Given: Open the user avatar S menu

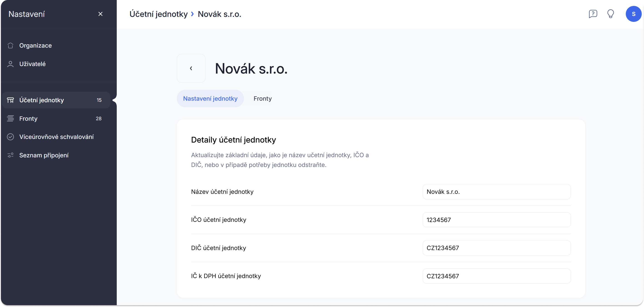Looking at the screenshot, I should (633, 14).
